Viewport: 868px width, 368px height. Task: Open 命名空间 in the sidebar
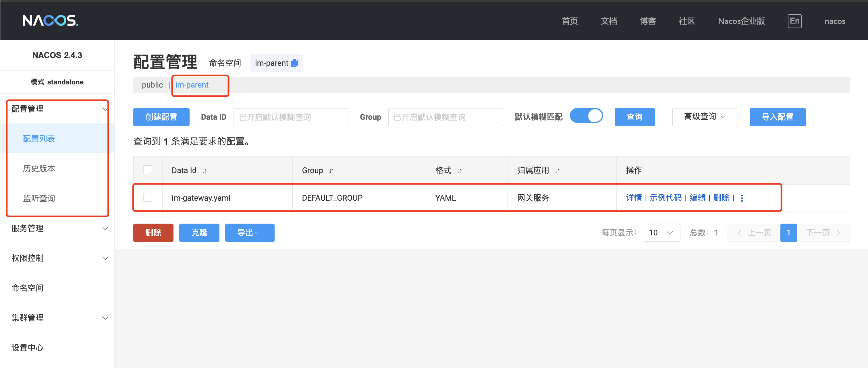[x=57, y=288]
